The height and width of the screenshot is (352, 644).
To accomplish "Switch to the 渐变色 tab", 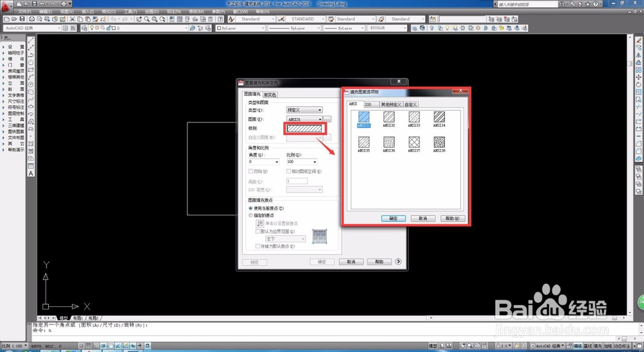I will pos(270,95).
